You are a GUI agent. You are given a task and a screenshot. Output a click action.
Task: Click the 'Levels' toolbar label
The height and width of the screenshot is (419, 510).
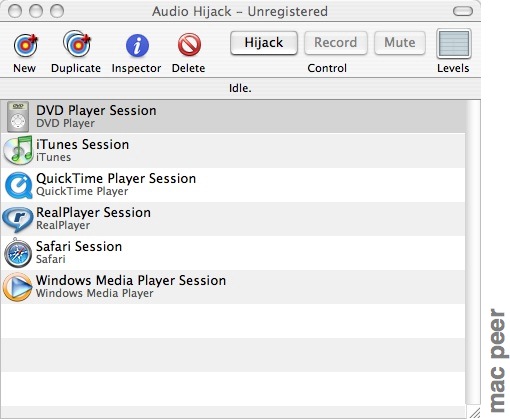[x=453, y=68]
